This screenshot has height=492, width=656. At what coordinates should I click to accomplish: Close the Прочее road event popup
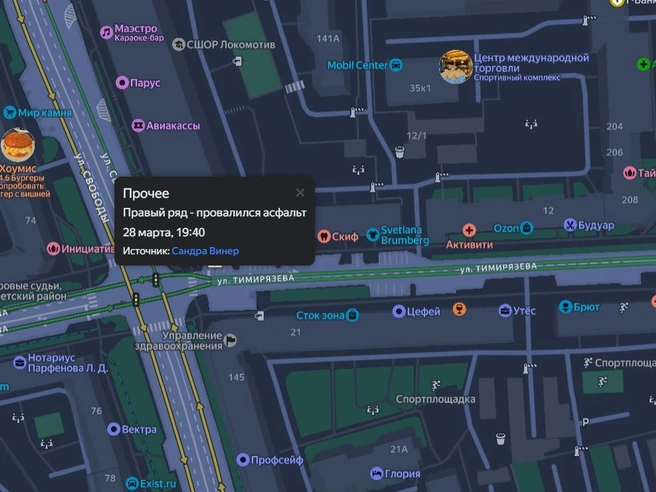point(300,192)
